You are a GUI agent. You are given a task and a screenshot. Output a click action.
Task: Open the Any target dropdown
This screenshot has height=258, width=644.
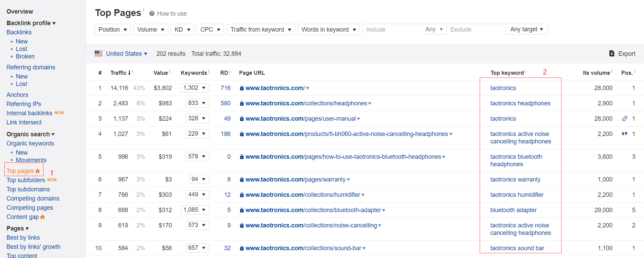tap(527, 29)
